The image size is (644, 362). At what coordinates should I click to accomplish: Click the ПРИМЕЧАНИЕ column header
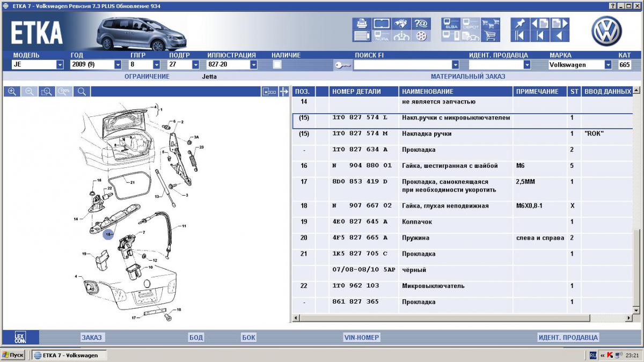(540, 92)
